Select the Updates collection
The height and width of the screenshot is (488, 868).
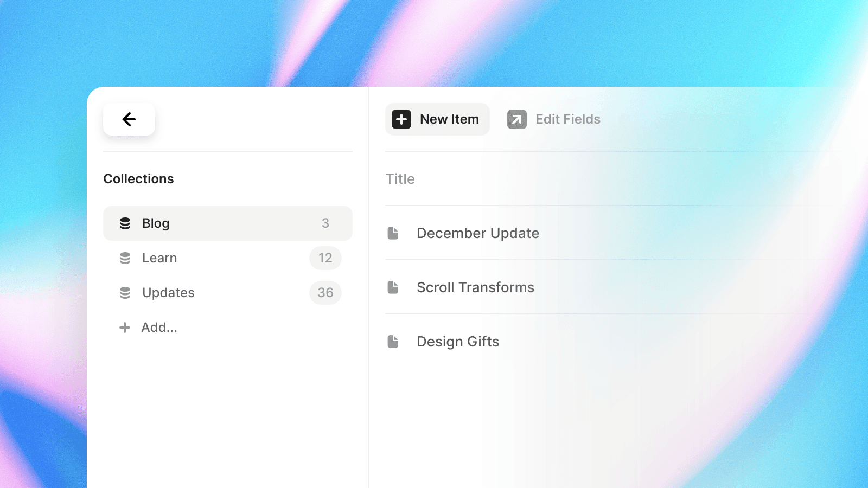click(x=228, y=293)
